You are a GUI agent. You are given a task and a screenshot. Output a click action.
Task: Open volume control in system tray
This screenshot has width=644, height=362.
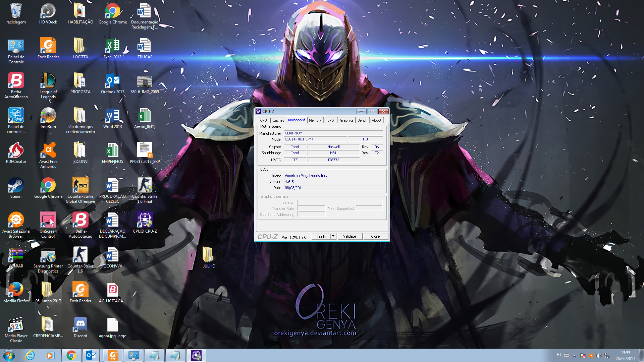(599, 356)
